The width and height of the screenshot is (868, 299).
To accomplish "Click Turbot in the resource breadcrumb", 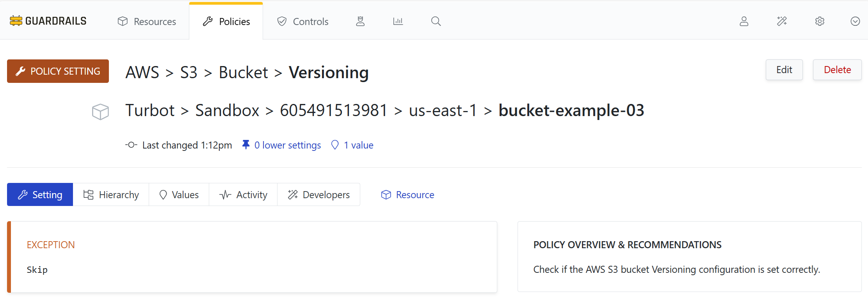I will (150, 111).
